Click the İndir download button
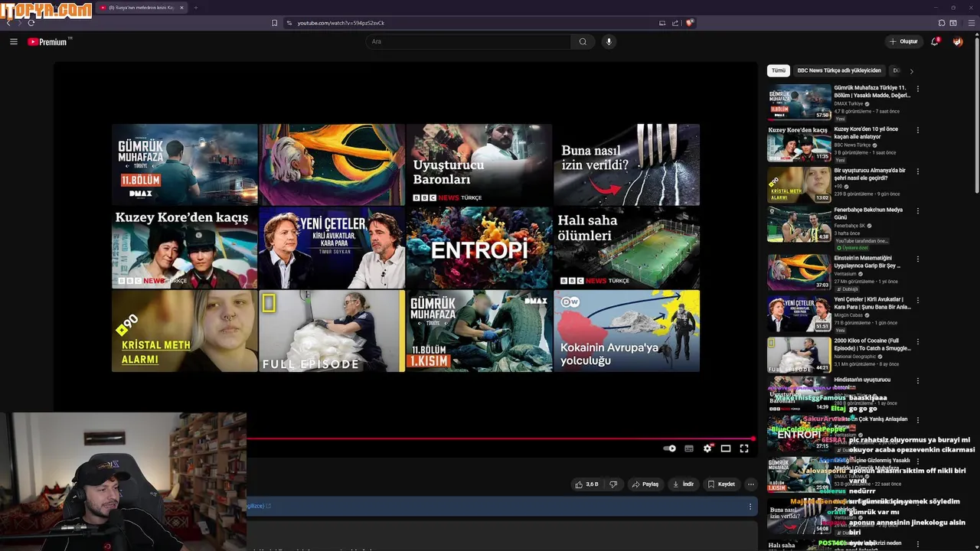980x551 pixels. tap(683, 484)
